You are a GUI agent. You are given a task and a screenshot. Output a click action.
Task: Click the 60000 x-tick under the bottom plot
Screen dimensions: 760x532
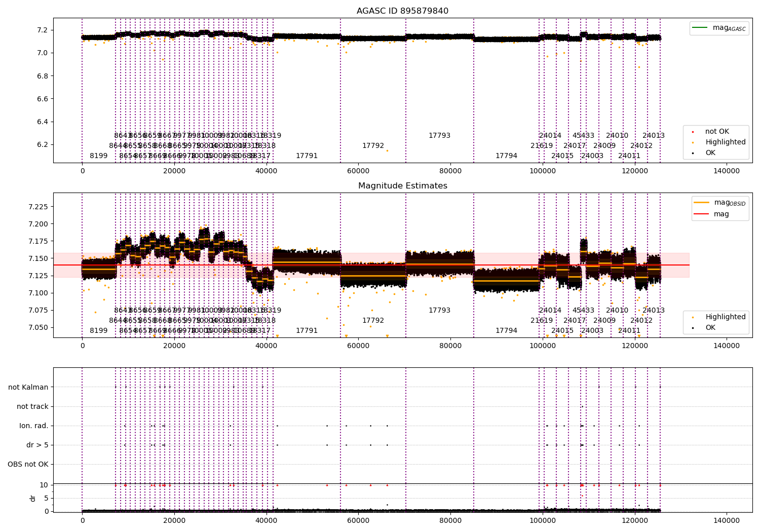pos(358,521)
